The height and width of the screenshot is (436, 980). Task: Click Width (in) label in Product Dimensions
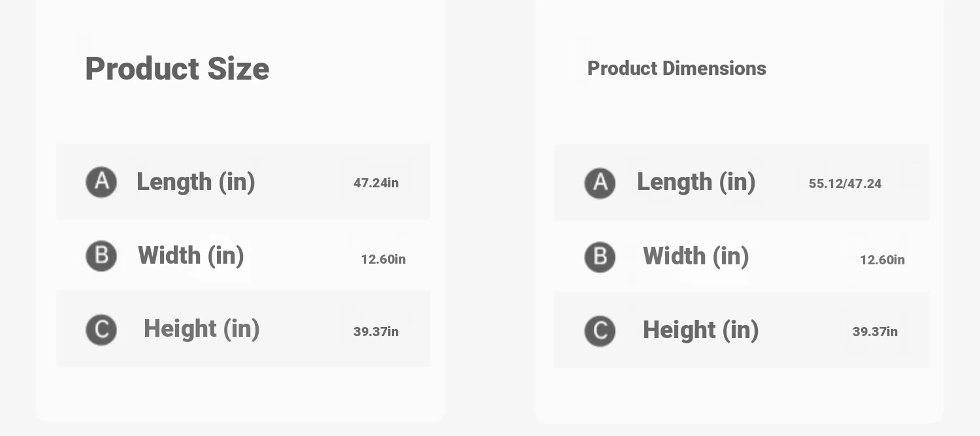coord(696,257)
